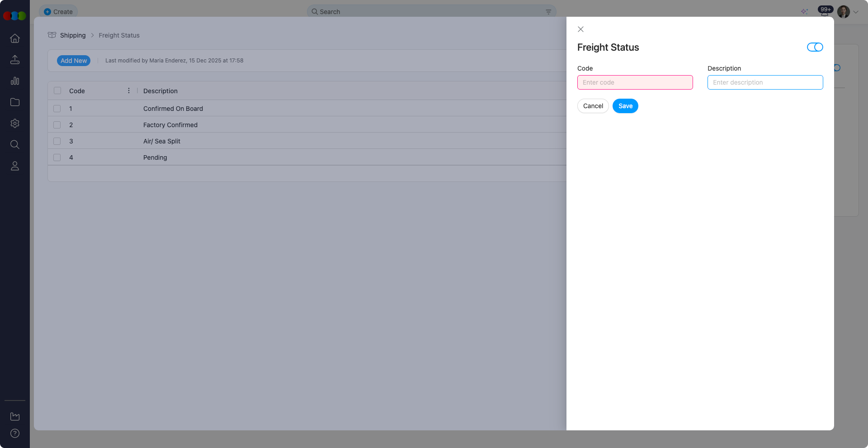Navigate to Shipping in the breadcrumb
The image size is (868, 448).
pyautogui.click(x=73, y=35)
